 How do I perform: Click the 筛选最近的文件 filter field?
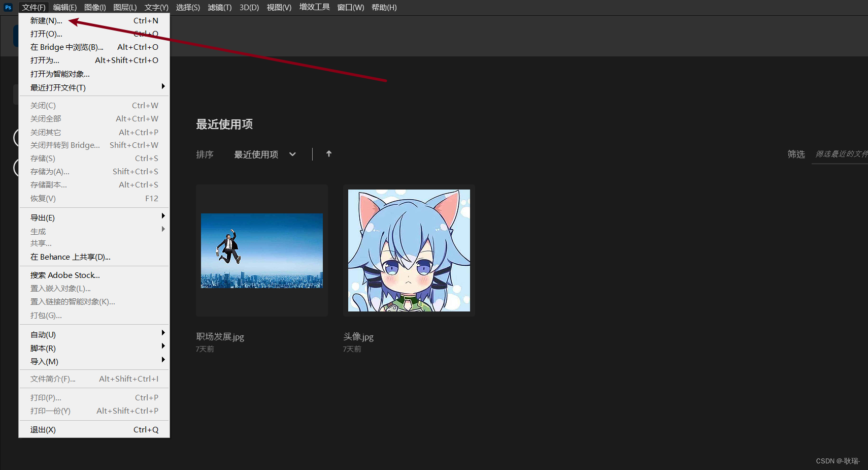(x=840, y=154)
